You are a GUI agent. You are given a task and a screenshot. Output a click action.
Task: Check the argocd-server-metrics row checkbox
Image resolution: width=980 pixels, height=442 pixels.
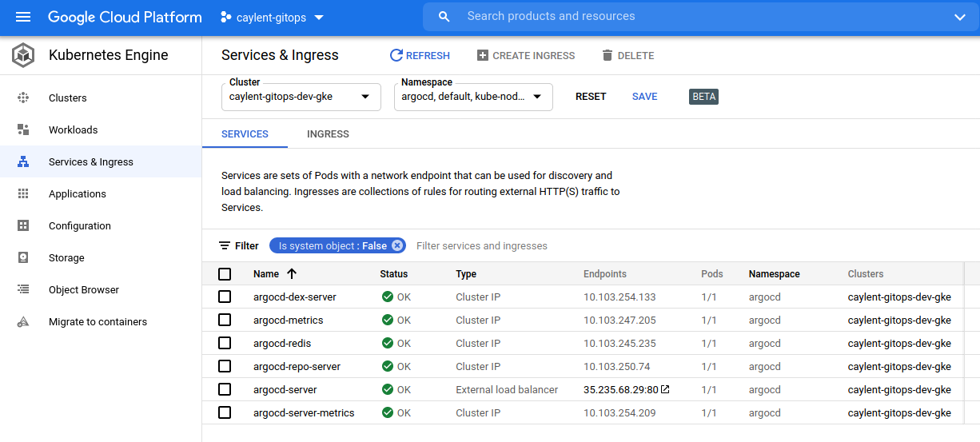[225, 412]
